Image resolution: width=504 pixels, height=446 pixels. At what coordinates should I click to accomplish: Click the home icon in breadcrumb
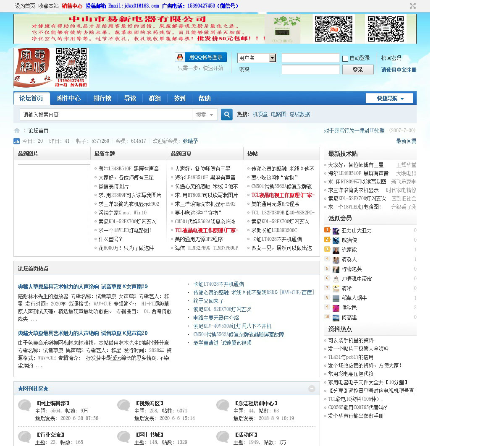pos(17,130)
